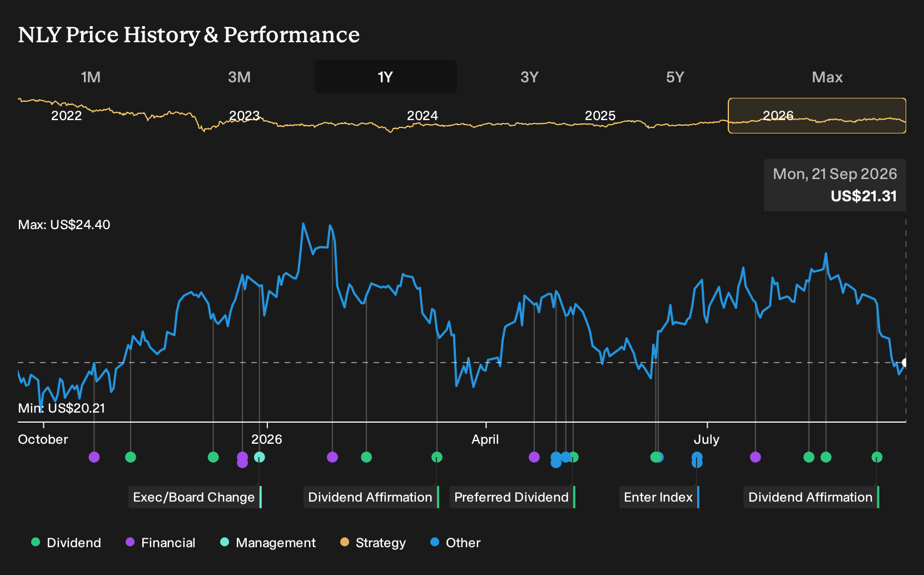Open the Preferred Dividend event label
This screenshot has width=924, height=575.
coord(513,497)
